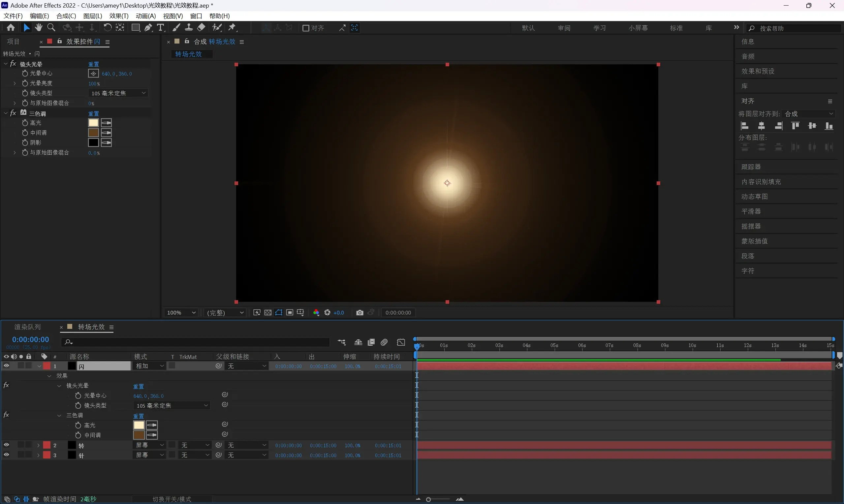Open the show channel color management icon
Image resolution: width=844 pixels, height=504 pixels.
[316, 313]
